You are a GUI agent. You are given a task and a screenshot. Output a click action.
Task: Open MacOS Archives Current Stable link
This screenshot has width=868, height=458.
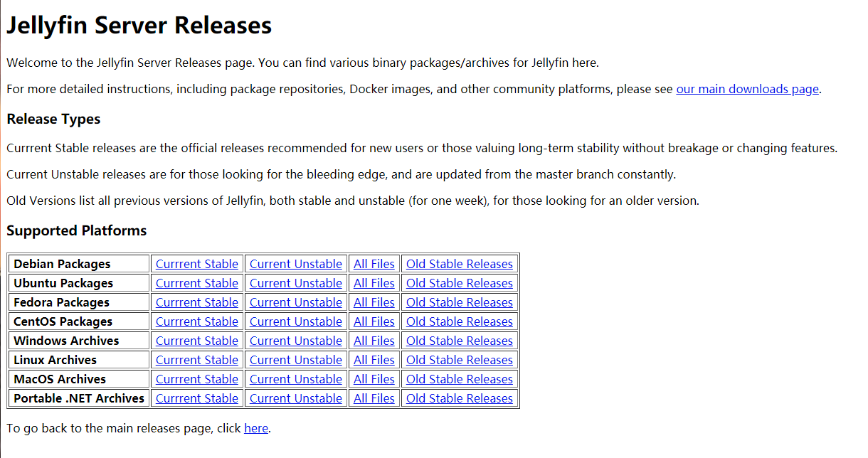[196, 379]
